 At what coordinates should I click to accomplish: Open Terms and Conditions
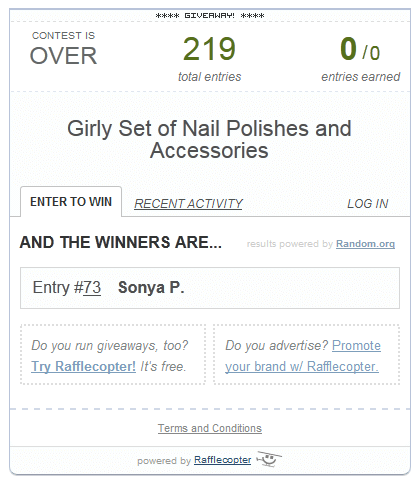pos(210,428)
